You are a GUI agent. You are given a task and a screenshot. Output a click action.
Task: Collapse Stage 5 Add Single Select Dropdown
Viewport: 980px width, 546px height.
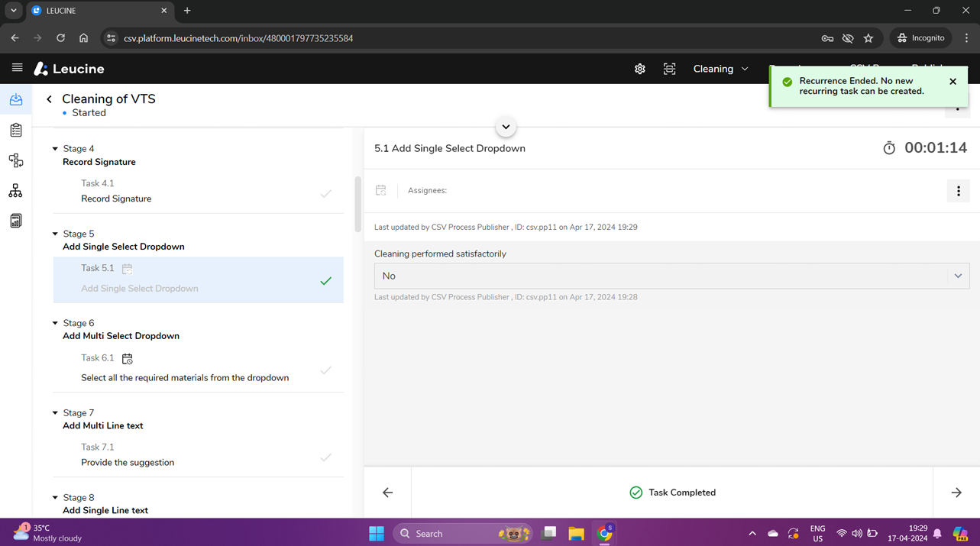pyautogui.click(x=55, y=234)
